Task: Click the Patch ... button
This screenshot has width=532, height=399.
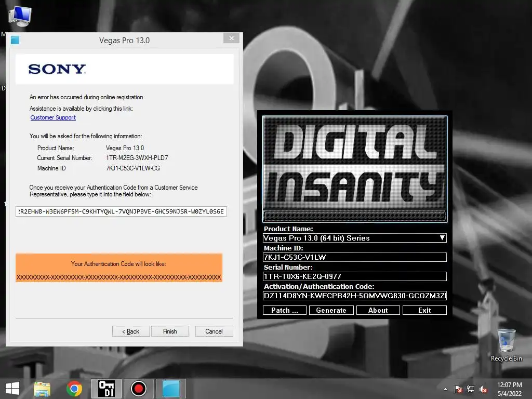Action: 285,310
